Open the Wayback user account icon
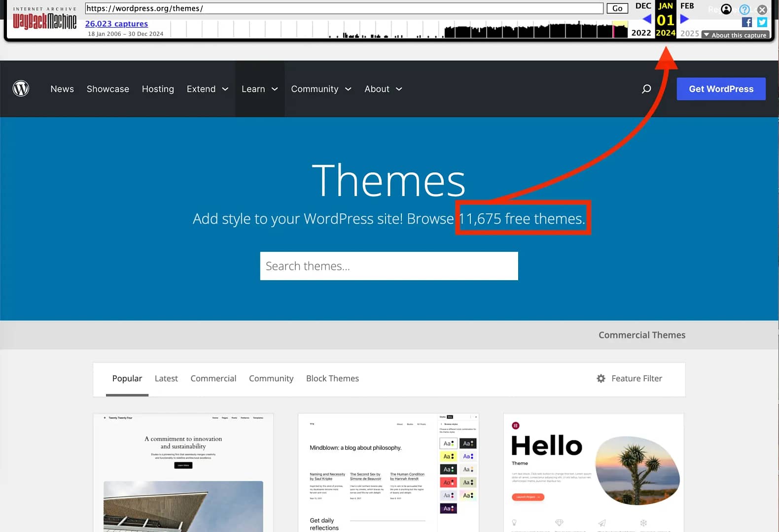The image size is (779, 532). click(x=726, y=9)
